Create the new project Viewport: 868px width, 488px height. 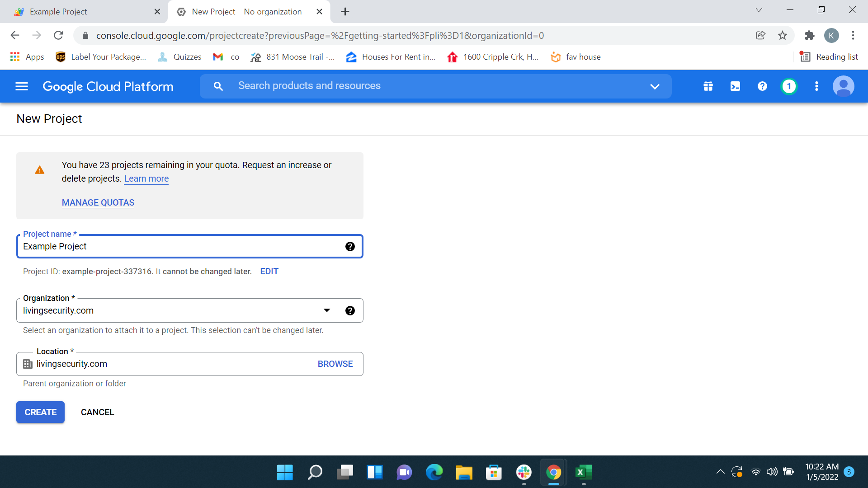40,412
